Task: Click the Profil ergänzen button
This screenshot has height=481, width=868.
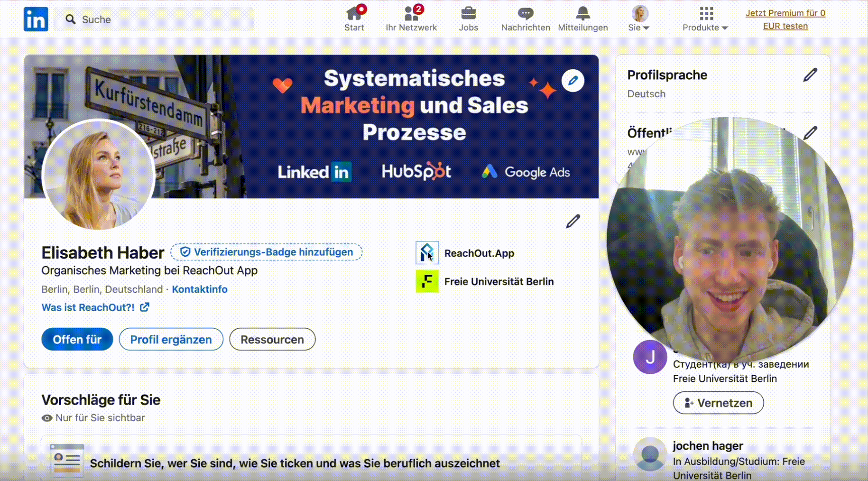Action: point(171,340)
